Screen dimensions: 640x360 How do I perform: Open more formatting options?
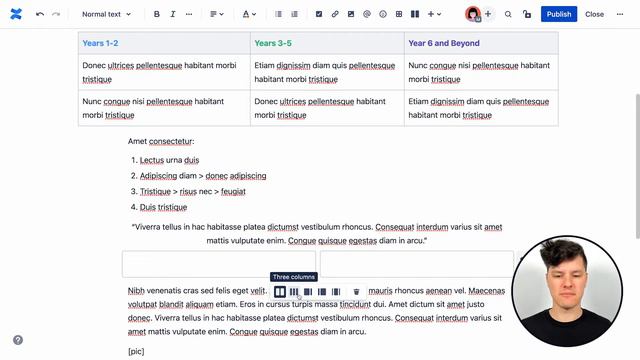coord(189,14)
